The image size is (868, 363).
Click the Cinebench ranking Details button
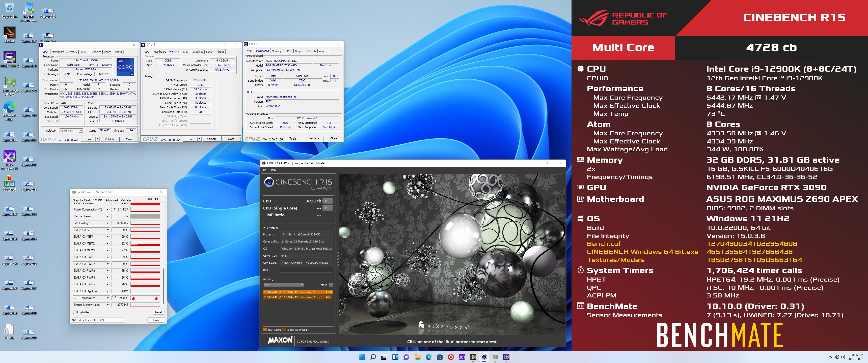[x=331, y=285]
